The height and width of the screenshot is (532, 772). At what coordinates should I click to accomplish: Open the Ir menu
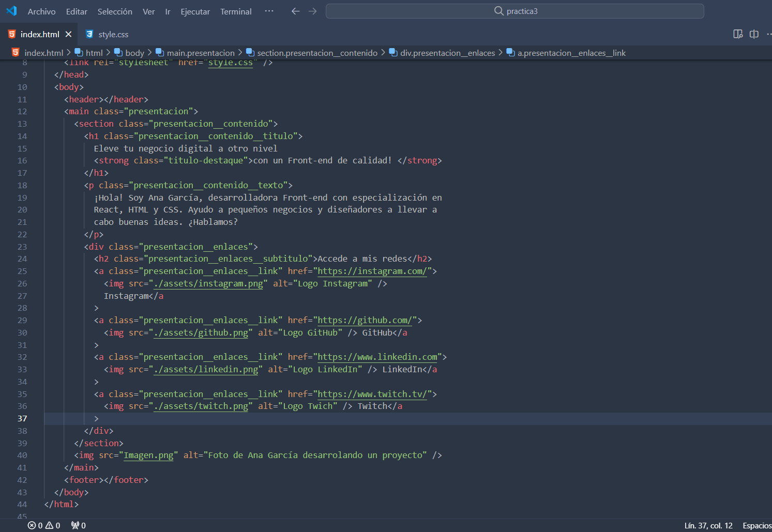pyautogui.click(x=168, y=11)
